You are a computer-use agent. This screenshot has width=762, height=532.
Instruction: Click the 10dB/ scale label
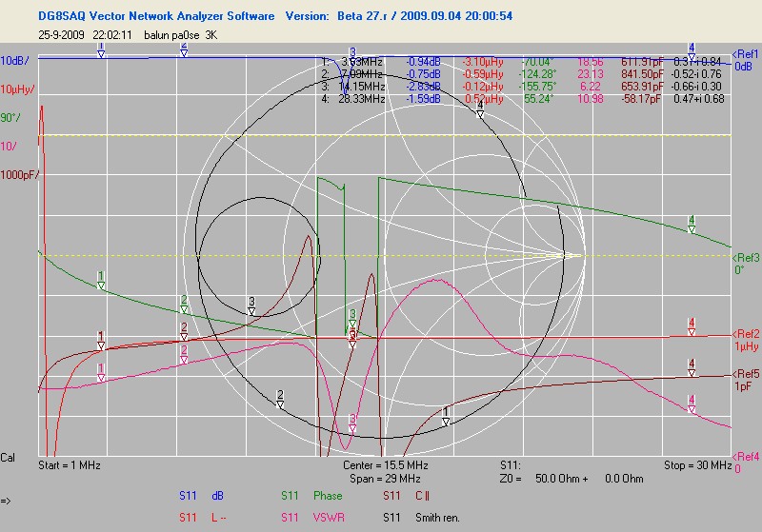click(x=14, y=61)
